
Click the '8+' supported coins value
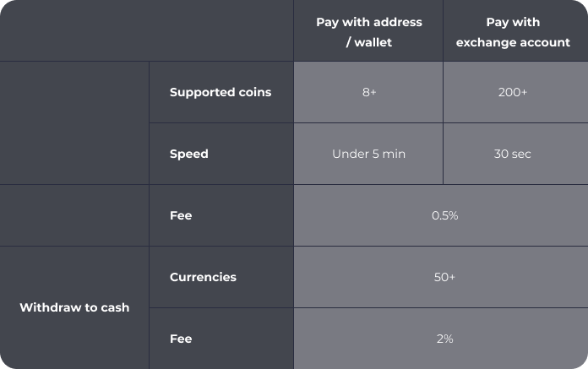coord(368,92)
